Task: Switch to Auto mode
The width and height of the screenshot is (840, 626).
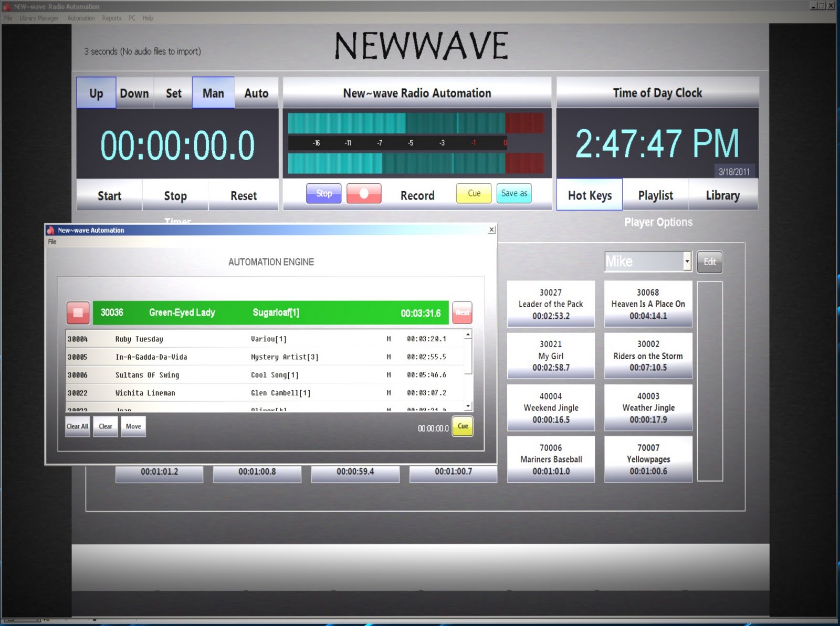Action: point(256,93)
